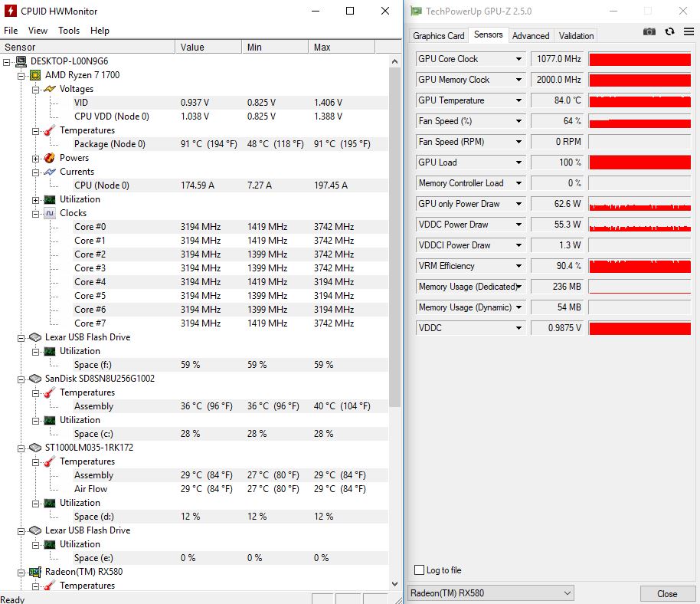Expand the Powers tree node
Image resolution: width=700 pixels, height=604 pixels.
pyautogui.click(x=35, y=159)
